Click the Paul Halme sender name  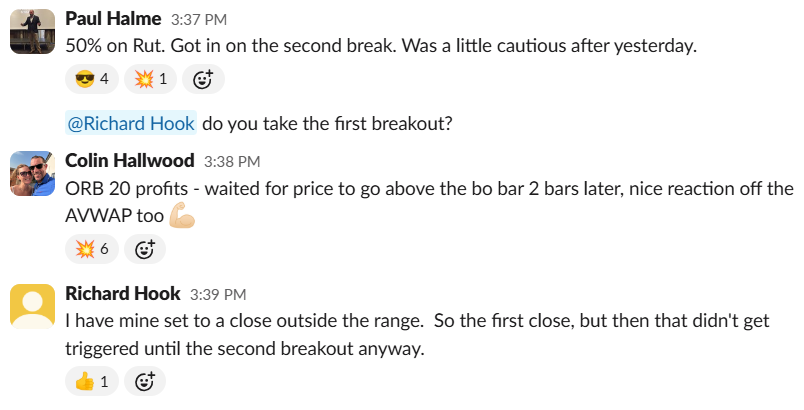110,18
